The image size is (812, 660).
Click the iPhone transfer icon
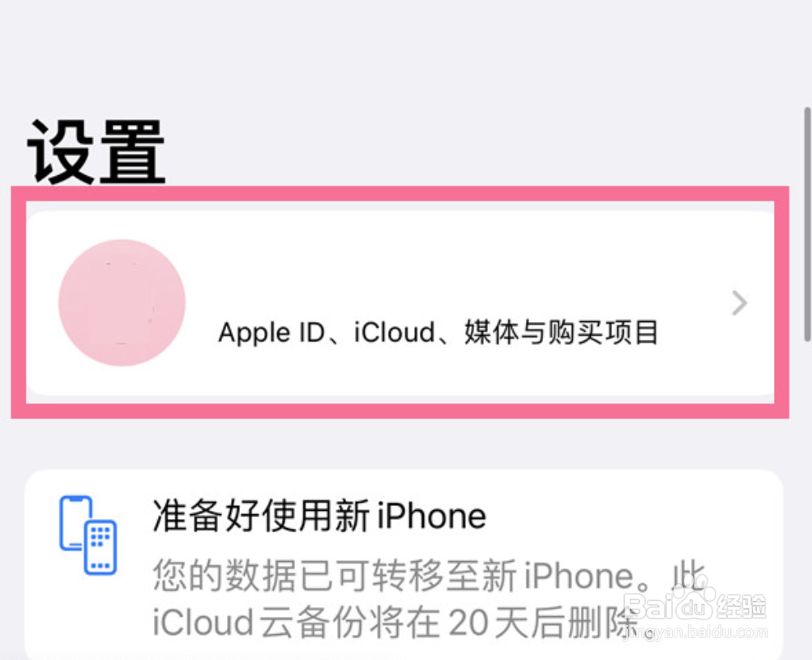[88, 535]
